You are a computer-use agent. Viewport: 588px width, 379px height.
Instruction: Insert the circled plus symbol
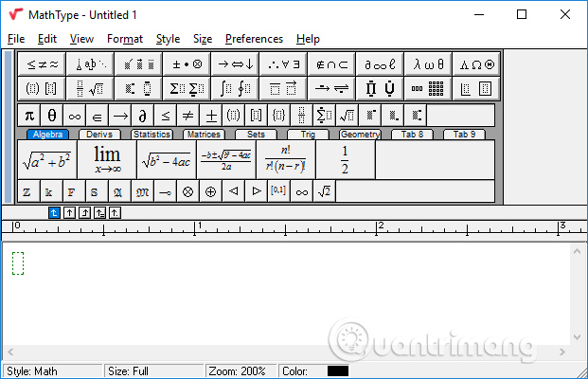(x=211, y=191)
